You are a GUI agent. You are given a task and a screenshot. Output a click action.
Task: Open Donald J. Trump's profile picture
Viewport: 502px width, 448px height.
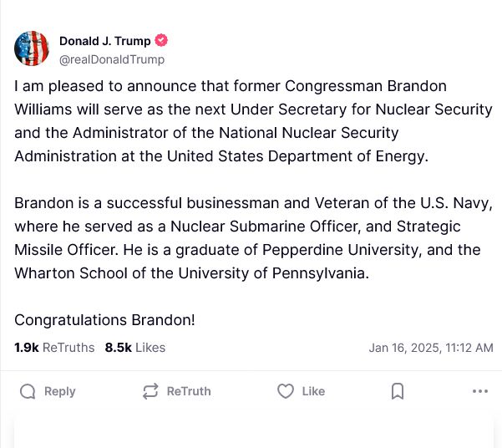32,48
